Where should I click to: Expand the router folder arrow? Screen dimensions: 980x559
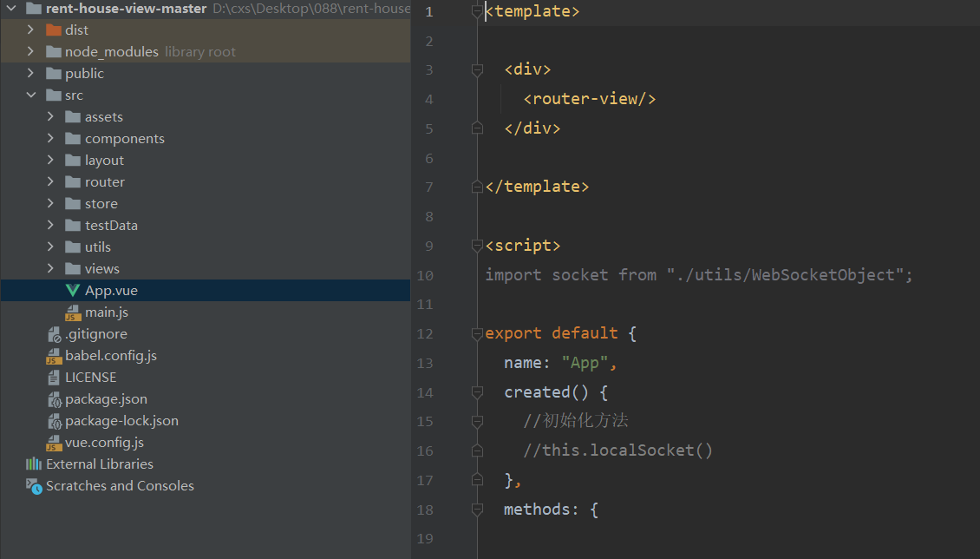(50, 181)
